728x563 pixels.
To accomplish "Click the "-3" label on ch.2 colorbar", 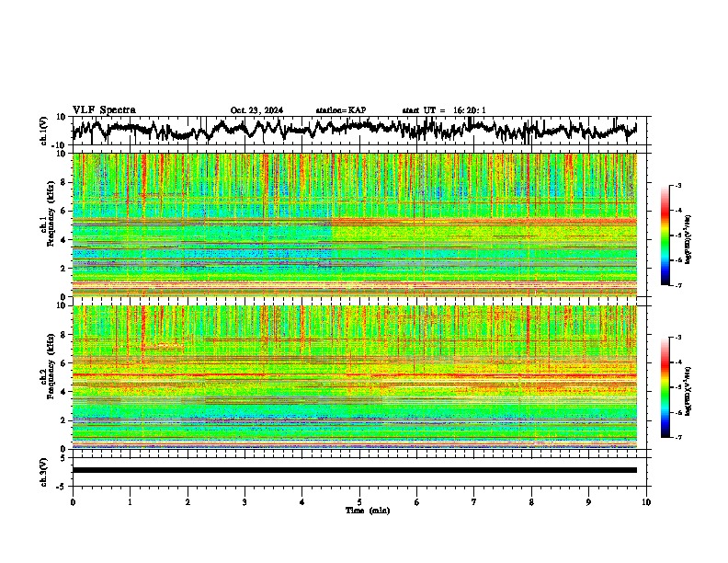I will tap(677, 338).
